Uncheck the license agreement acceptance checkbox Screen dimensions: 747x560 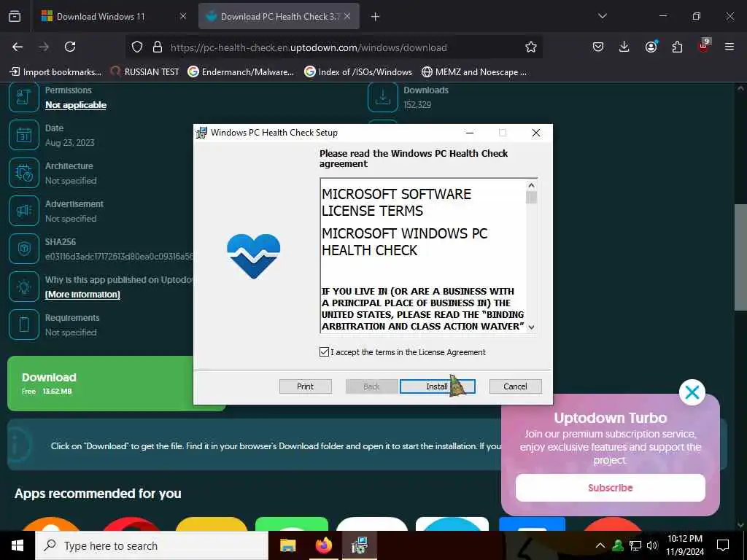(324, 352)
